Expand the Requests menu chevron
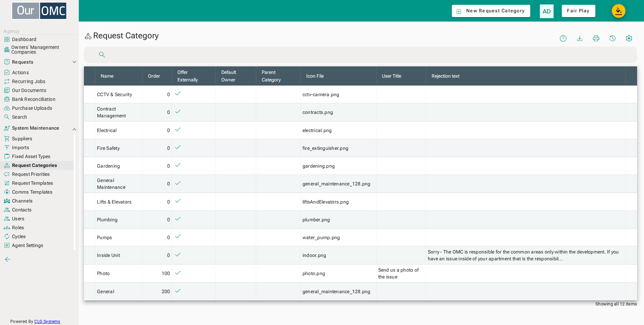 coord(74,62)
